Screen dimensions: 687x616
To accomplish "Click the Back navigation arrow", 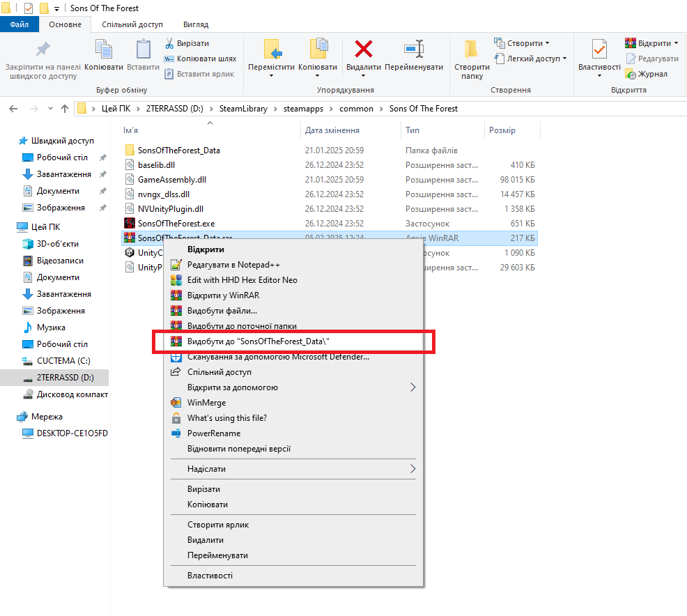I will [13, 109].
